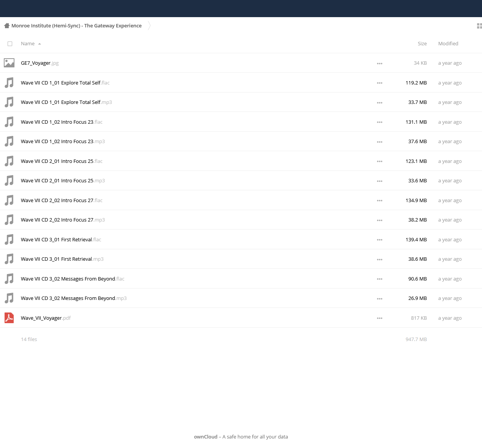482x448 pixels.
Task: Click music icon for Messages From Beyond.mp3
Action: click(9, 298)
